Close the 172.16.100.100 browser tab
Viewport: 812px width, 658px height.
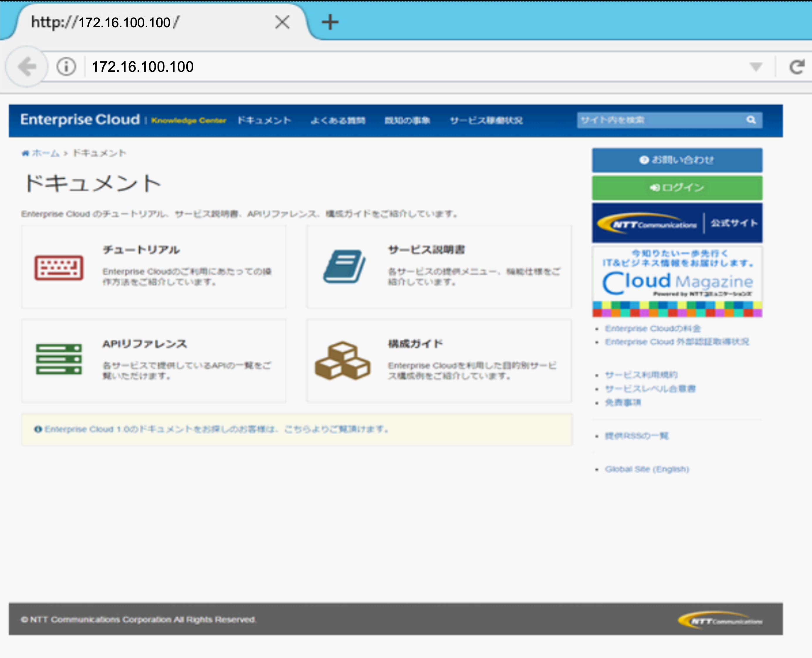pos(282,22)
